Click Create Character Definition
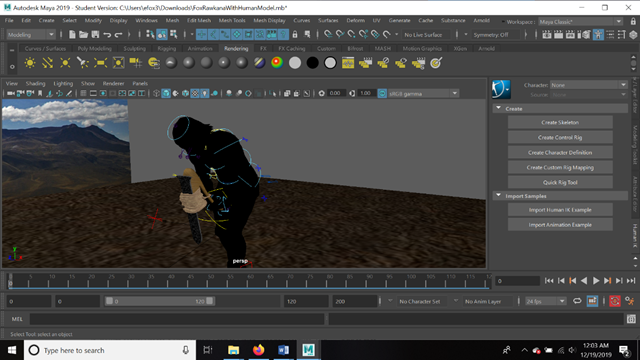 coord(560,153)
